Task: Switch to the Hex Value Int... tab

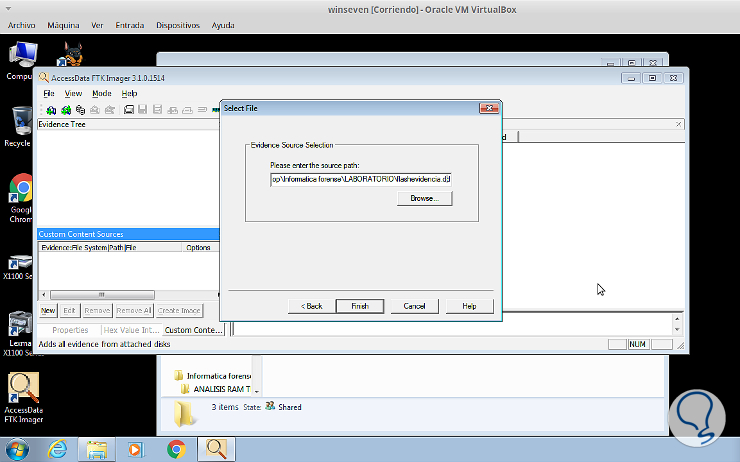Action: click(x=131, y=330)
